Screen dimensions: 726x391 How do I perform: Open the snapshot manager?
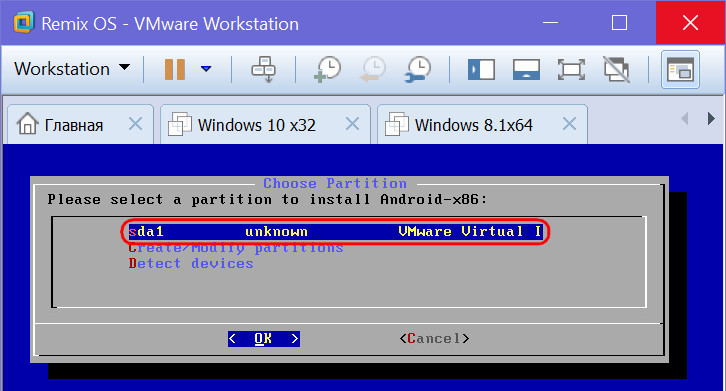(x=417, y=69)
